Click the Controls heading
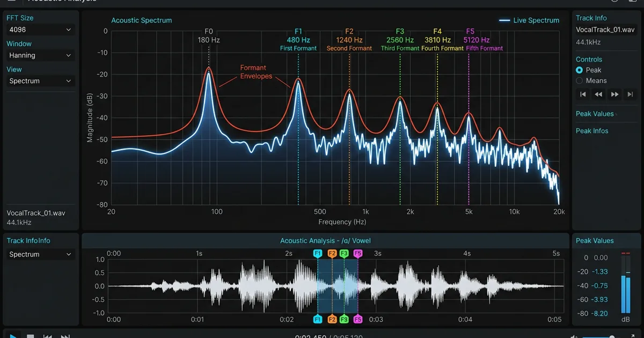Screen dimensions: 644x338 (x=589, y=60)
